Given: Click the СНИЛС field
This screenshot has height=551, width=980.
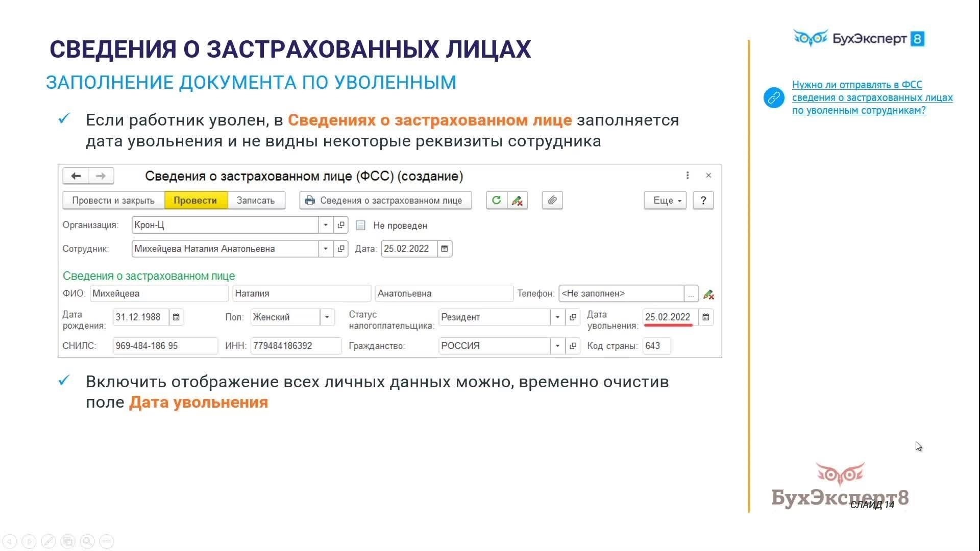Looking at the screenshot, I should click(165, 345).
